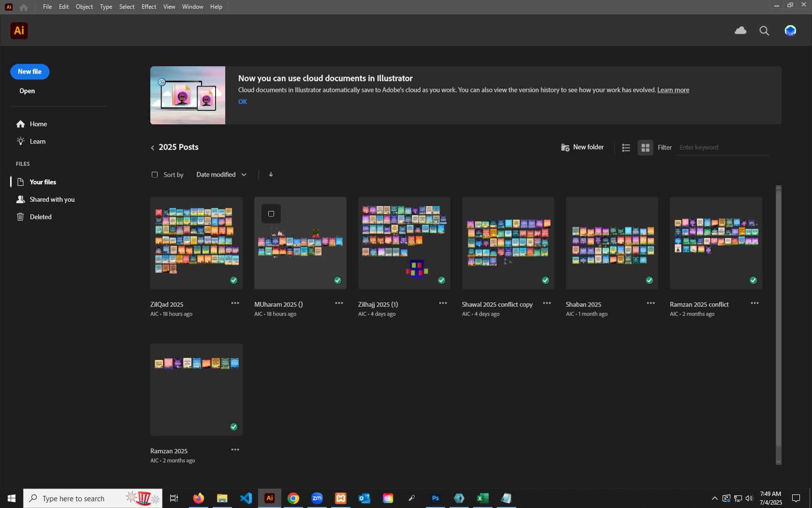Open the cloud sync status icon
Screen dimensions: 812x508
[x=740, y=30]
